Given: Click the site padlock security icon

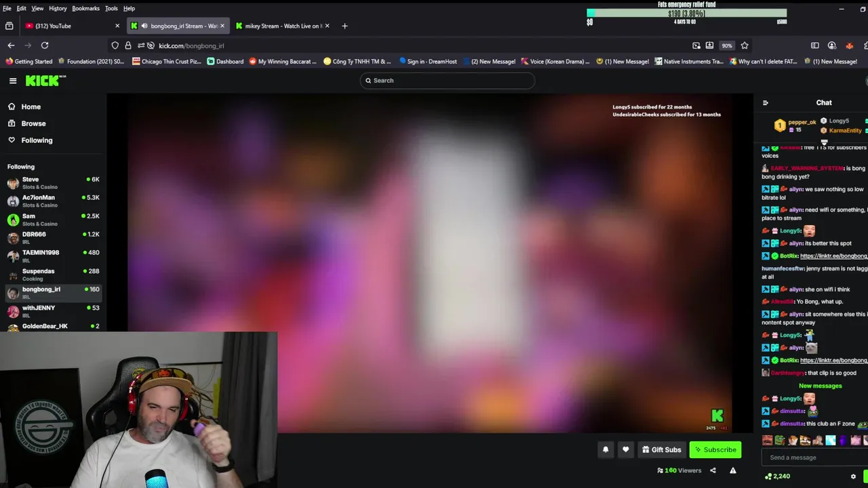Looking at the screenshot, I should coord(127,45).
